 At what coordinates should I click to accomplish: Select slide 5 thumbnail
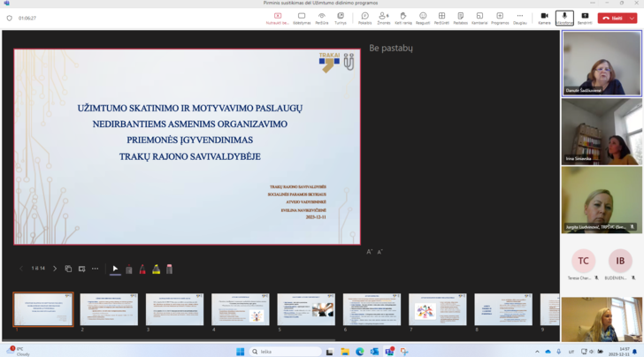pyautogui.click(x=306, y=309)
